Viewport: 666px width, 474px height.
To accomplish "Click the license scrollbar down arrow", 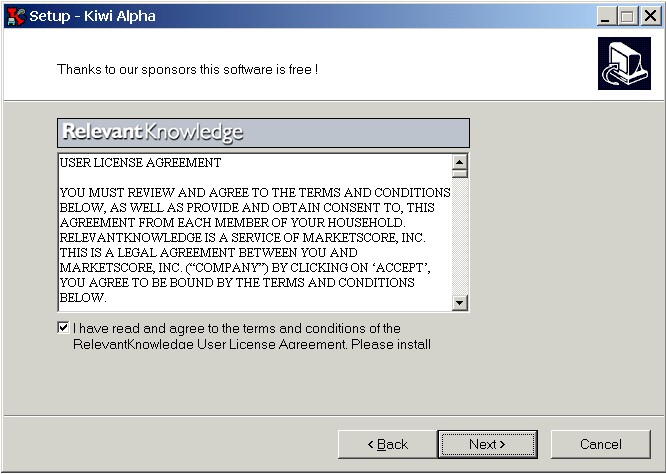I will (x=460, y=303).
